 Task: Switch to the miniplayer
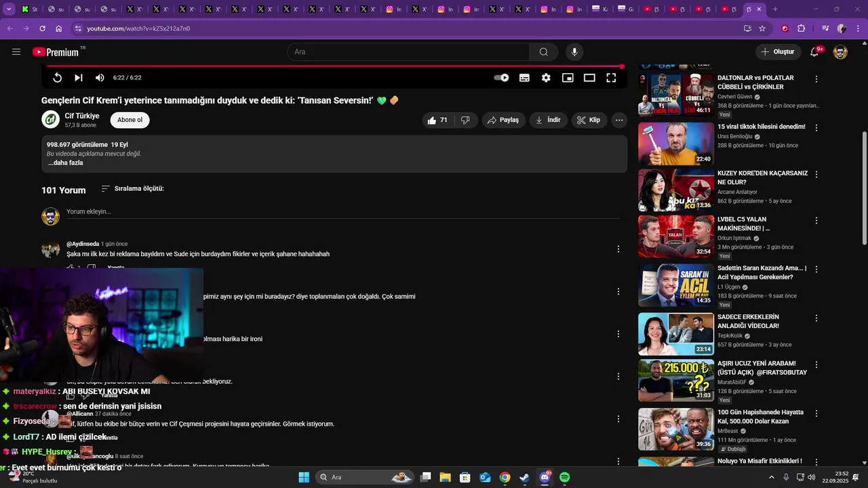568,78
